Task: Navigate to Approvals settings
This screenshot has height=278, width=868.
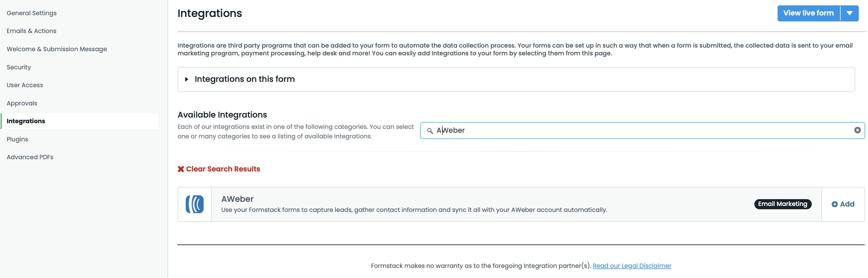Action: [22, 104]
